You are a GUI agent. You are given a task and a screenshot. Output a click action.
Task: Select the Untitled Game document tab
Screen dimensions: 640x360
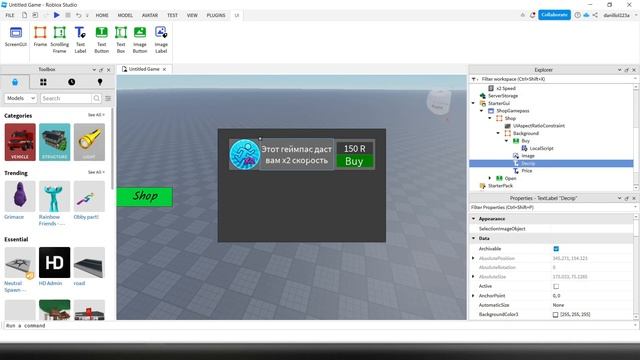(144, 69)
